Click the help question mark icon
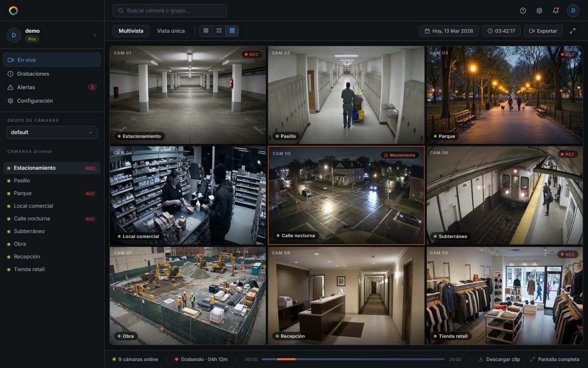The height and width of the screenshot is (368, 588). [x=523, y=11]
